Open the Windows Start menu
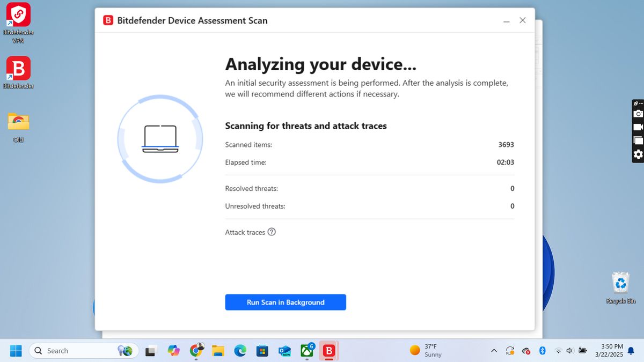The image size is (644, 362). (16, 351)
